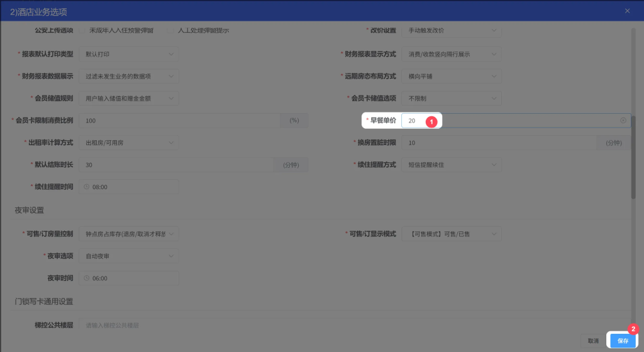This screenshot has width=644, height=352.
Task: Click the 取消 button
Action: tap(593, 341)
